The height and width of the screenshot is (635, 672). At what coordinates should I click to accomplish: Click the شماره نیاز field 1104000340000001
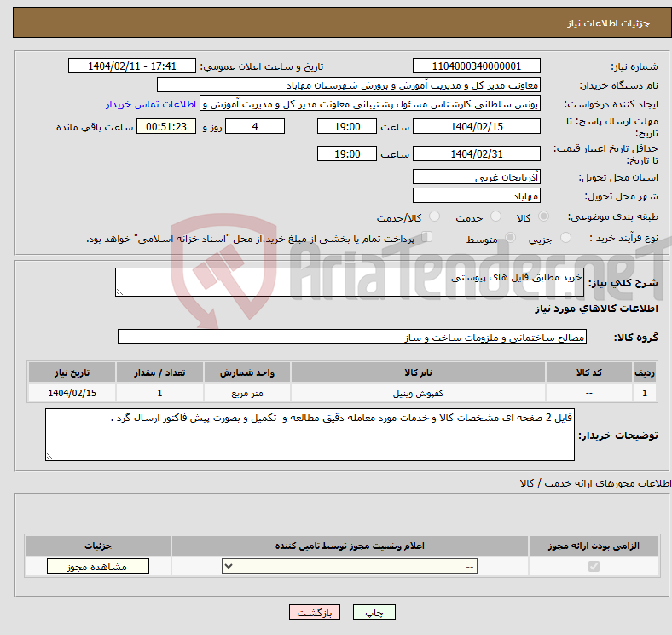476,66
